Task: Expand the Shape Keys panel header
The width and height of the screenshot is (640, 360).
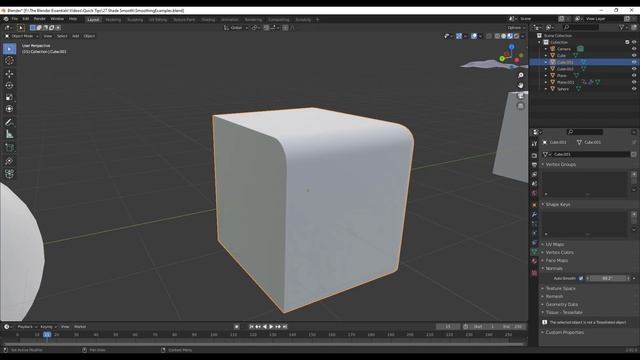Action: pos(558,204)
